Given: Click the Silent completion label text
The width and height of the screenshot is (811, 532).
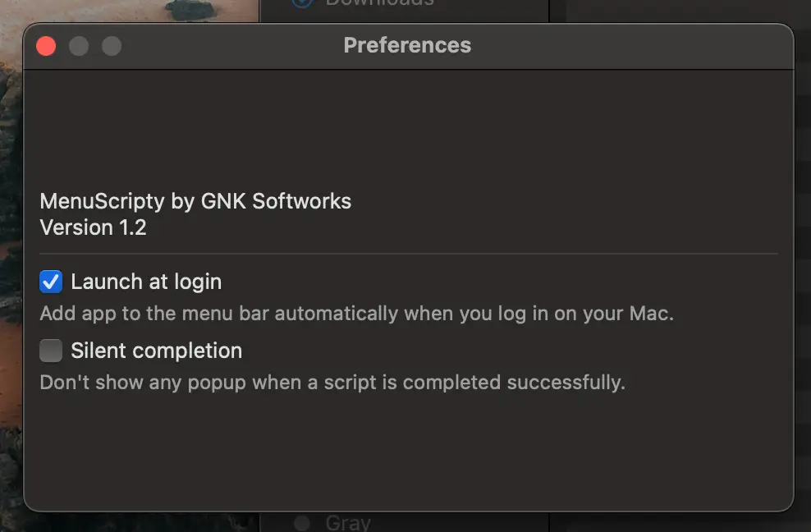Looking at the screenshot, I should [156, 351].
